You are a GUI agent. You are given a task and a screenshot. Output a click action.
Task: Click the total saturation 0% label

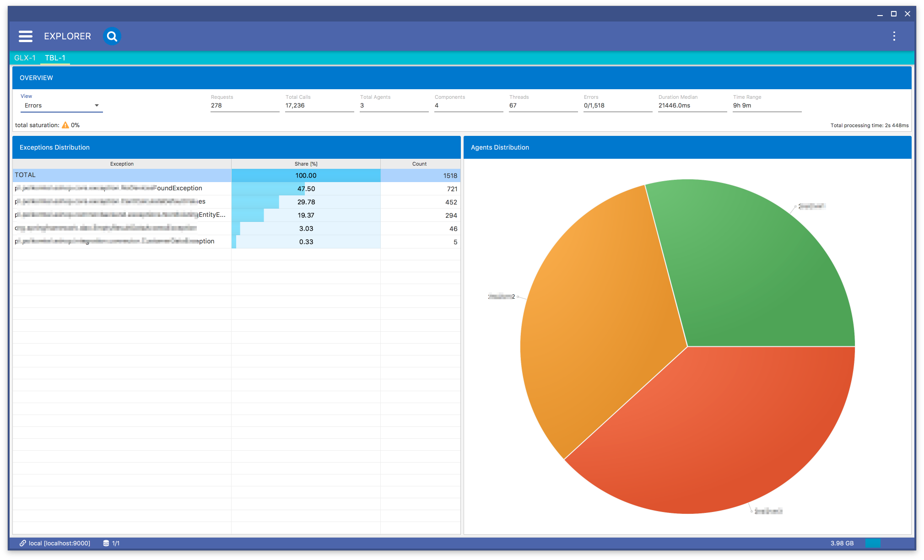coord(47,125)
